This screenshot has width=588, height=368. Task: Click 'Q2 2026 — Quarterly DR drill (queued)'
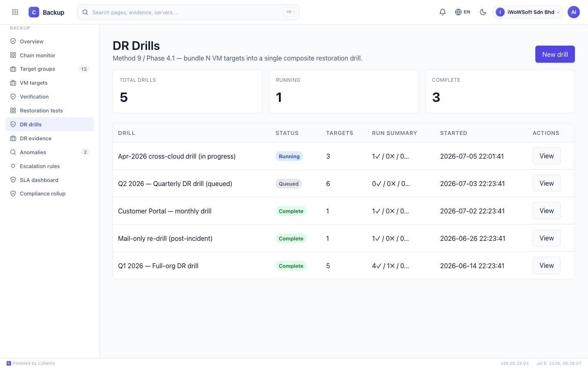(x=175, y=184)
